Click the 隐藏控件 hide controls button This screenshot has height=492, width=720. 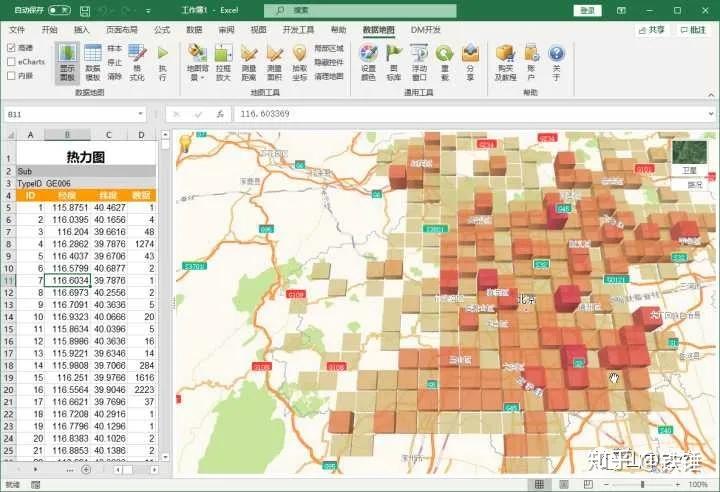point(329,62)
